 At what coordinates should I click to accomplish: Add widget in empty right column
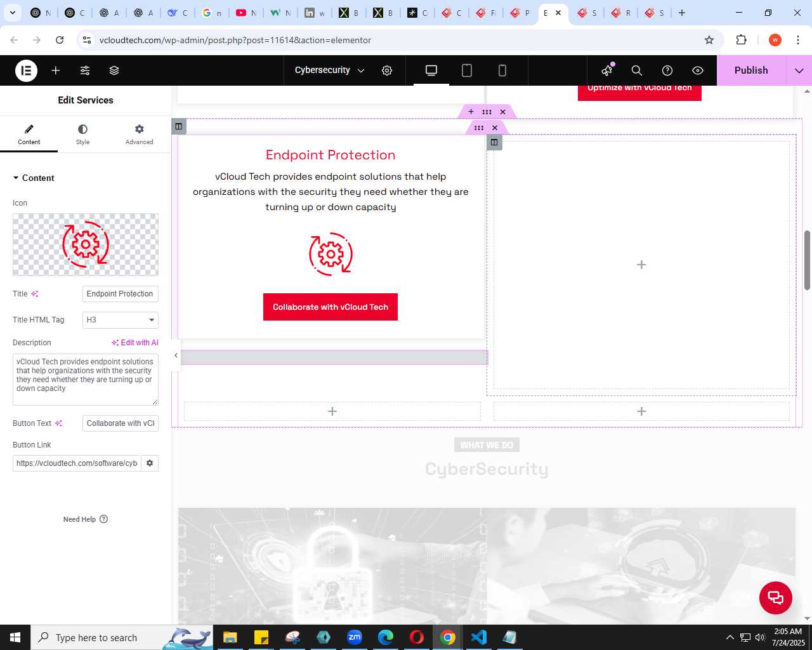pyautogui.click(x=641, y=265)
